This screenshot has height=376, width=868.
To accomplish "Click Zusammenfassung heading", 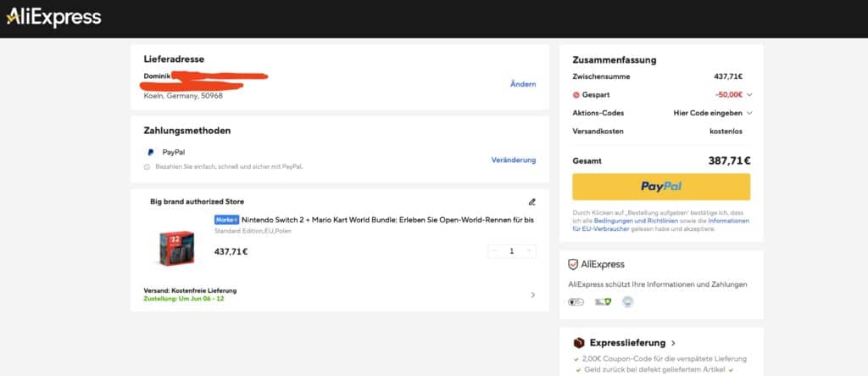I will pyautogui.click(x=615, y=60).
